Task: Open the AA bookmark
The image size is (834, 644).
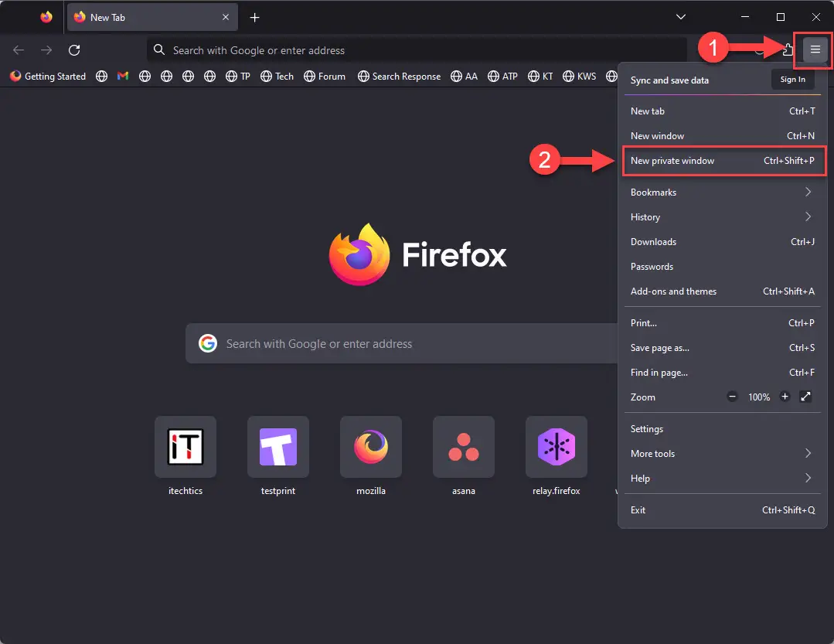Action: click(464, 76)
